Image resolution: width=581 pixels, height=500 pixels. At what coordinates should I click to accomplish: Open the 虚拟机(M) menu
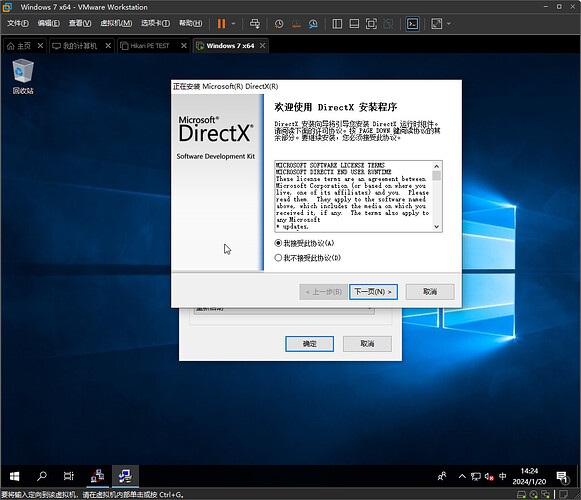tap(116, 23)
